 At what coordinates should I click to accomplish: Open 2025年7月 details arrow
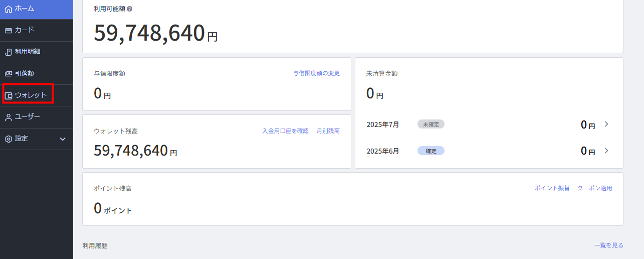pyautogui.click(x=606, y=124)
